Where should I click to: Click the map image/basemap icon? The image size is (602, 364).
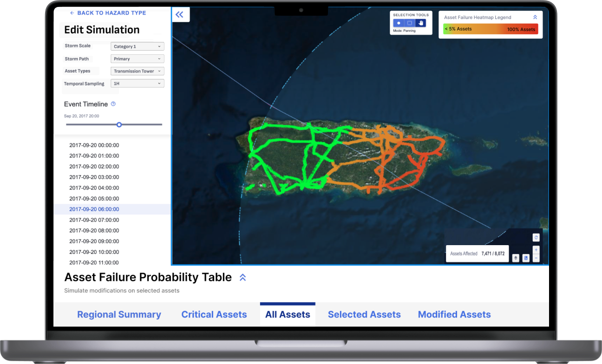(526, 258)
